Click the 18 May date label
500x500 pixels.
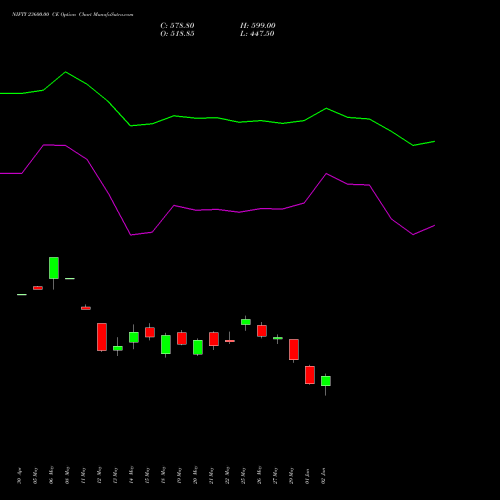click(x=163, y=476)
